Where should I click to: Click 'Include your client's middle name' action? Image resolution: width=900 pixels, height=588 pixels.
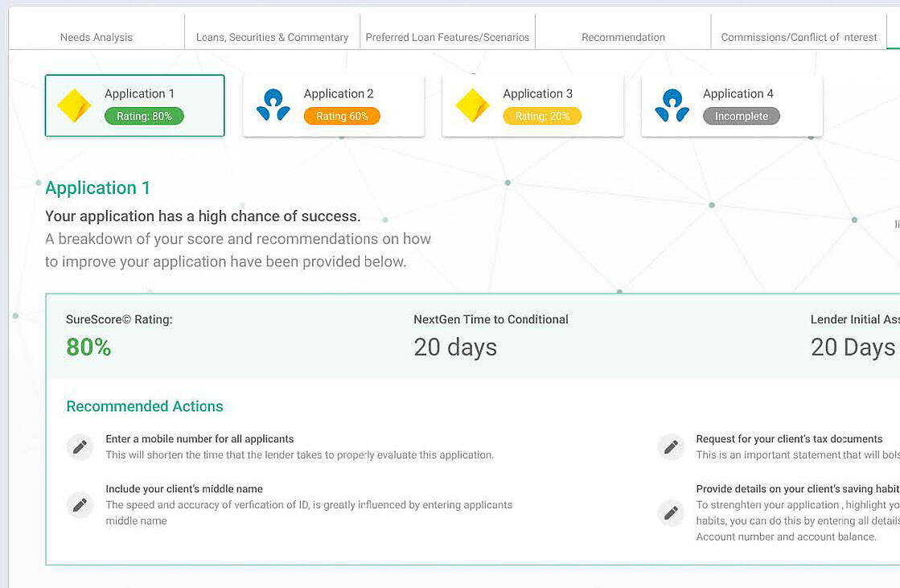(x=184, y=489)
